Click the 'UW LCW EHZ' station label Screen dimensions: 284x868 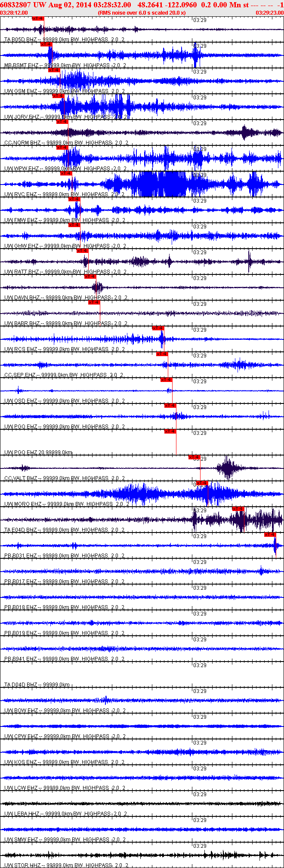(x=21, y=788)
